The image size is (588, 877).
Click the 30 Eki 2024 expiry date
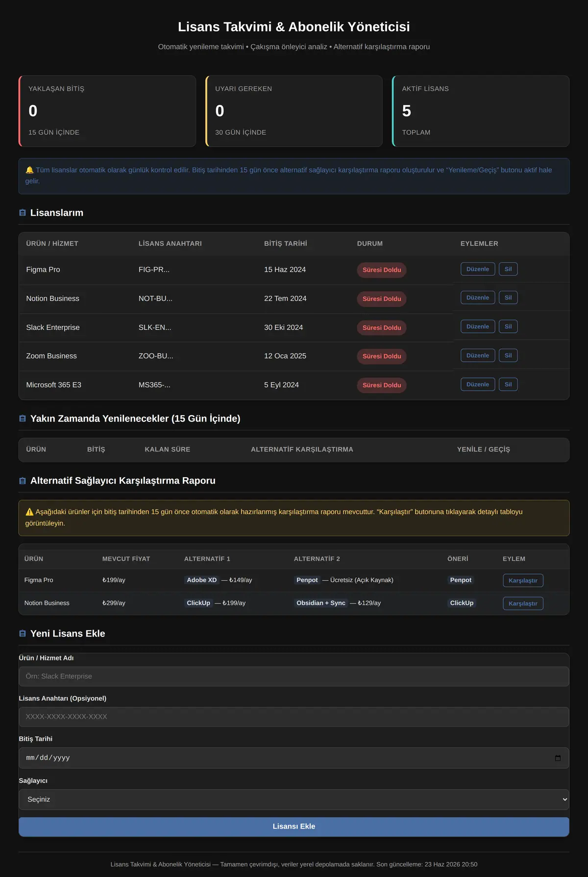[x=284, y=327]
